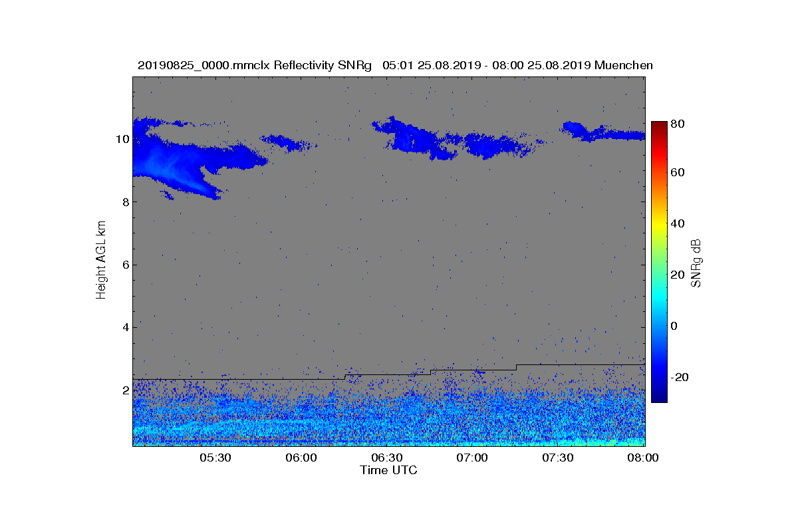
Task: Click the dark red top of colorbar
Action: [659, 126]
